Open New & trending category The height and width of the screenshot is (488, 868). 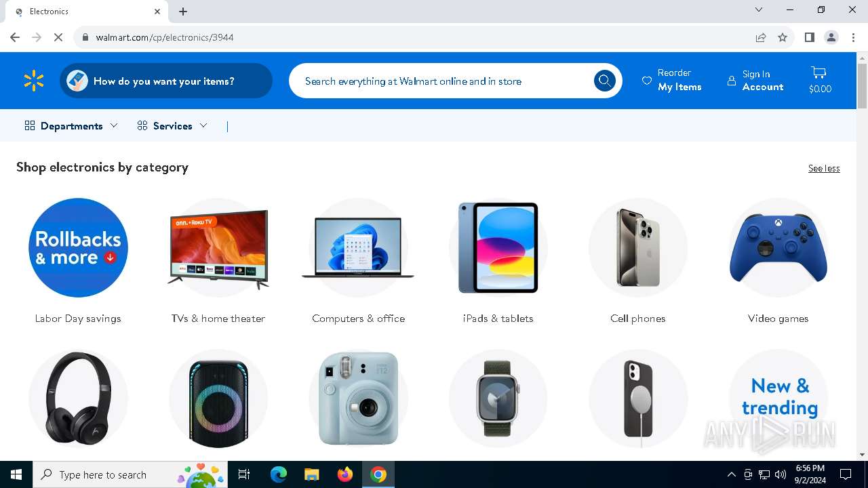(x=778, y=399)
